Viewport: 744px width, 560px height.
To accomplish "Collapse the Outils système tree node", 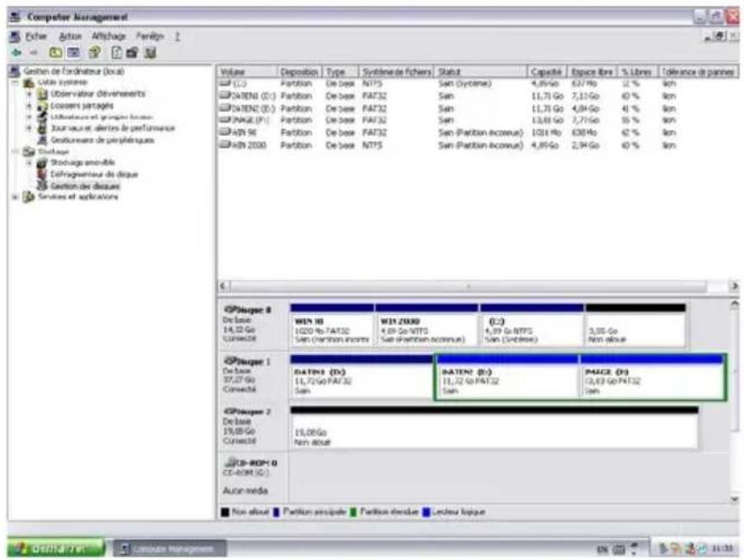I will pos(15,83).
